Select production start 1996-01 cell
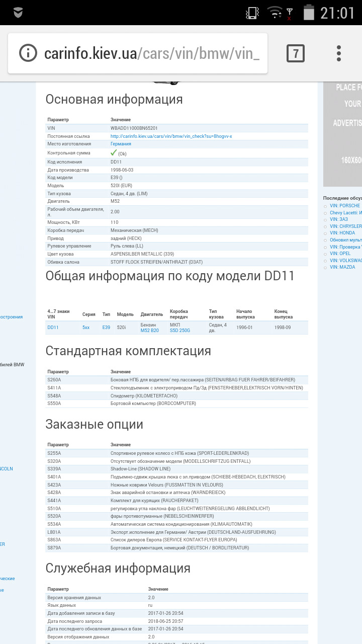Image resolution: width=362 pixels, height=644 pixels. pyautogui.click(x=244, y=328)
